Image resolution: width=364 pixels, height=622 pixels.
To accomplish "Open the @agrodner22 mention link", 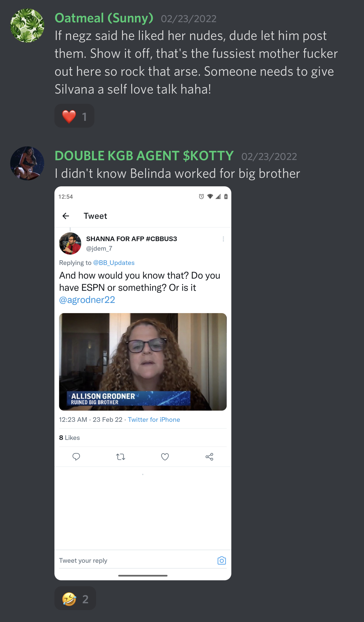I will pos(87,300).
